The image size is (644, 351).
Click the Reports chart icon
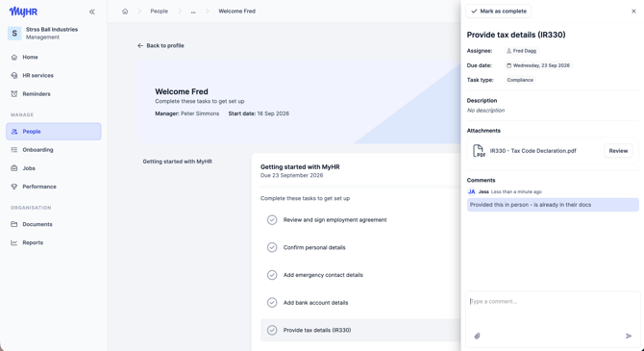click(x=14, y=243)
